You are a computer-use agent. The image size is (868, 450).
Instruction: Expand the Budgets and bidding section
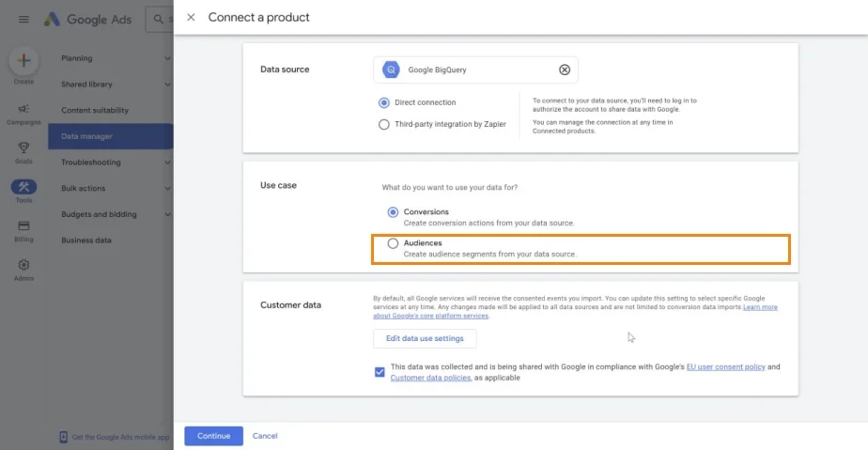[114, 214]
